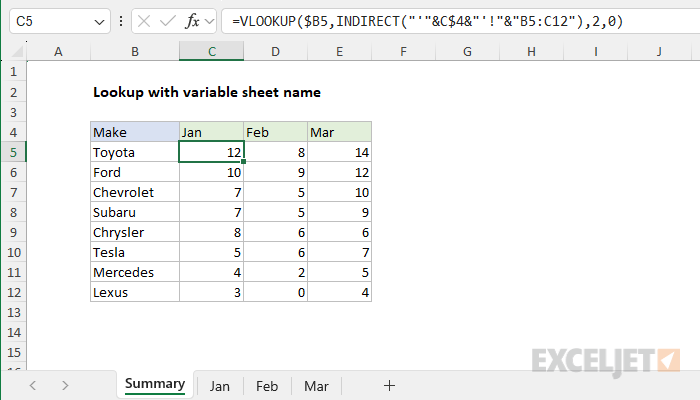Select row 4 header
700x400 pixels.
tap(13, 132)
